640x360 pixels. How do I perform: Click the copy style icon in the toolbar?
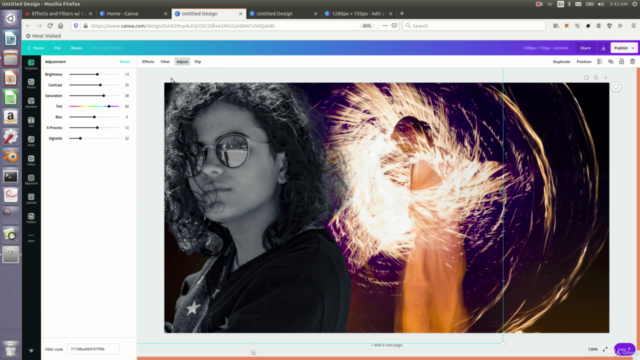[x=611, y=62]
